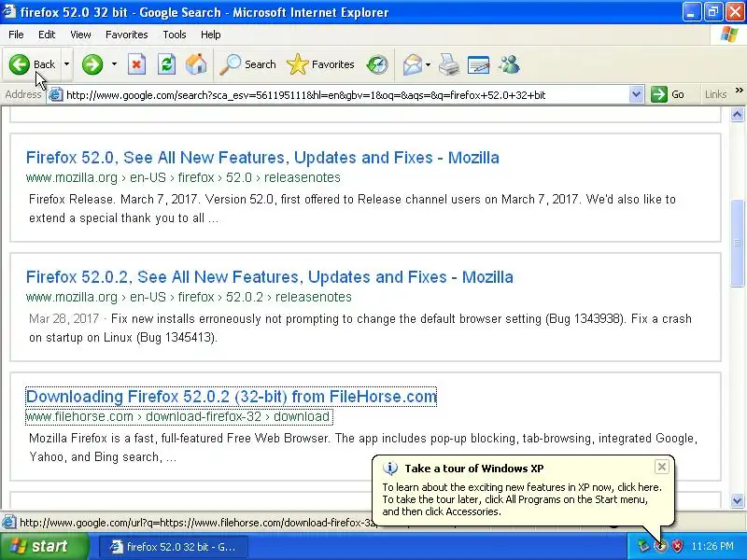Click the green Forward arrow button
The image size is (747, 560).
92,64
